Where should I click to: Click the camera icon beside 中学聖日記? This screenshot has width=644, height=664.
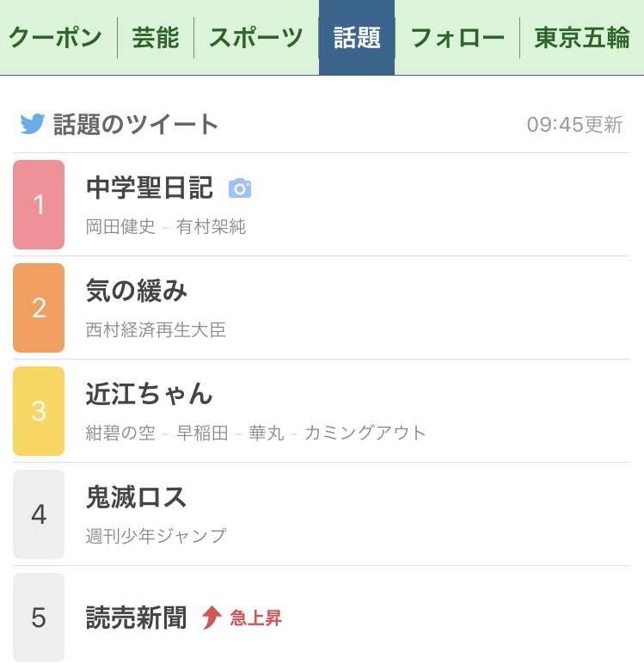pos(240,188)
